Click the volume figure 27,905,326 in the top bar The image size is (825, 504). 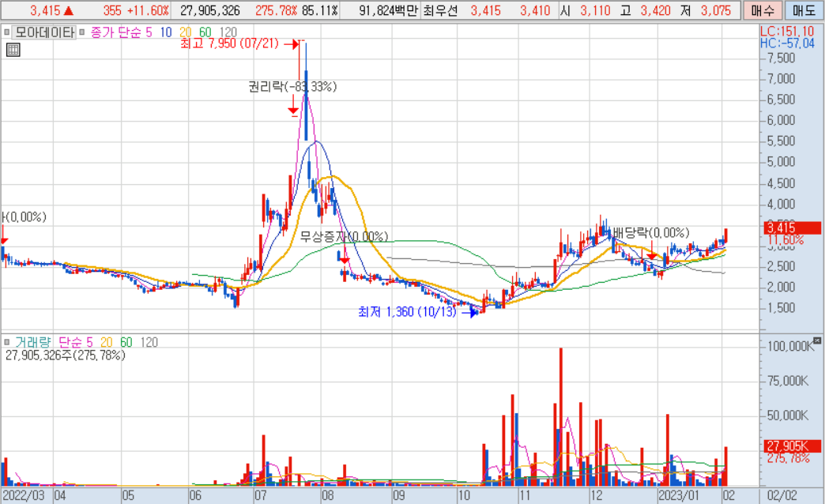210,10
